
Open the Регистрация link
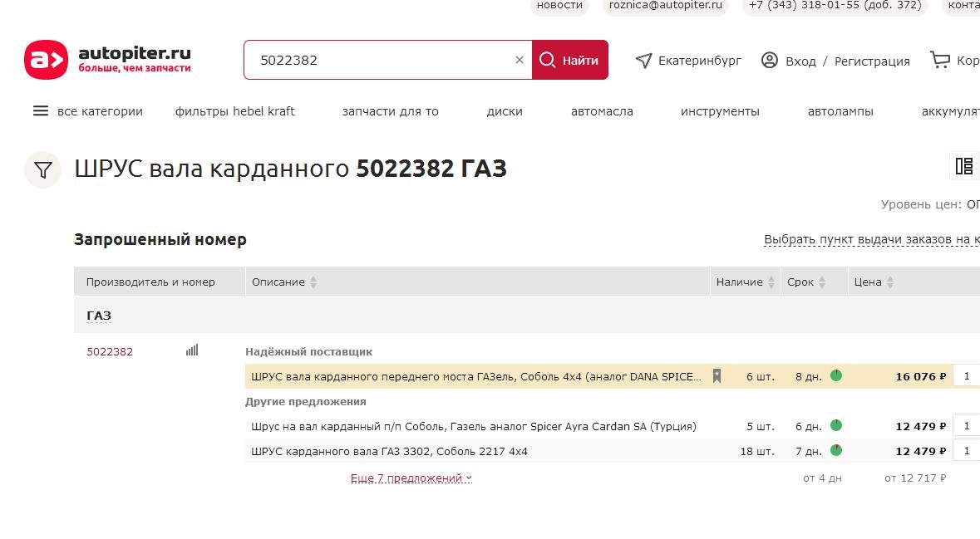tap(872, 61)
